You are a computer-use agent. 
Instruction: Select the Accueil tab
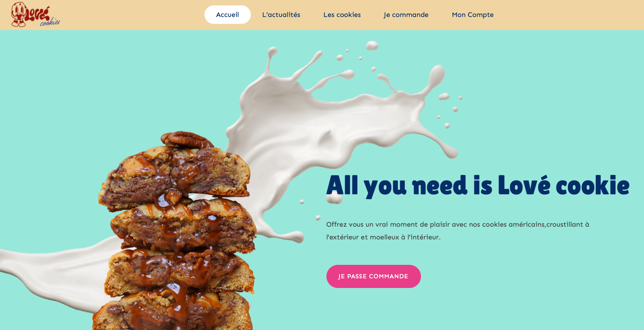(228, 15)
